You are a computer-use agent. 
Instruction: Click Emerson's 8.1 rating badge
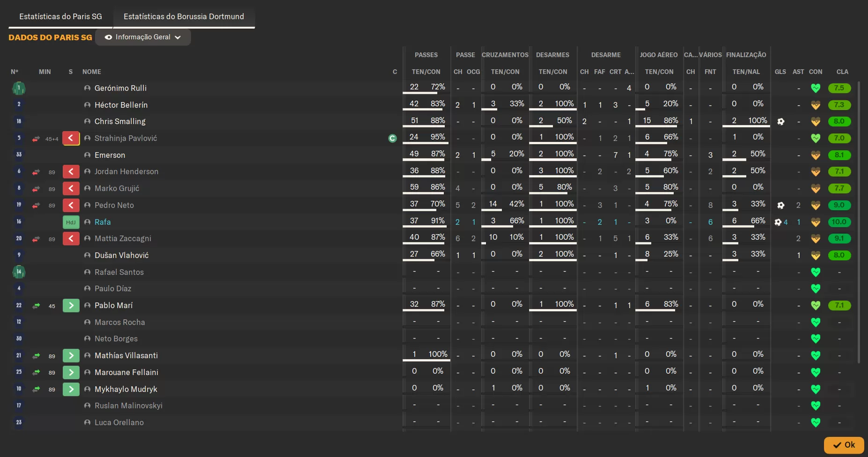[839, 155]
